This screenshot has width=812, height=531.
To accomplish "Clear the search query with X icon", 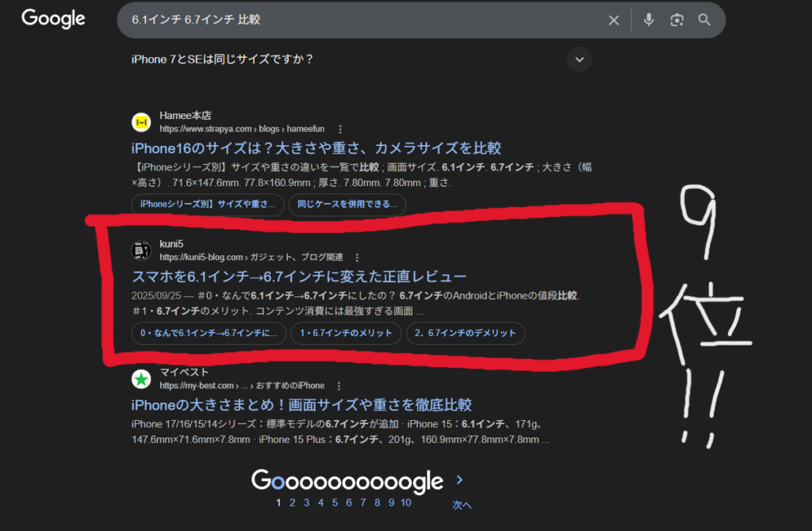I will 613,21.
